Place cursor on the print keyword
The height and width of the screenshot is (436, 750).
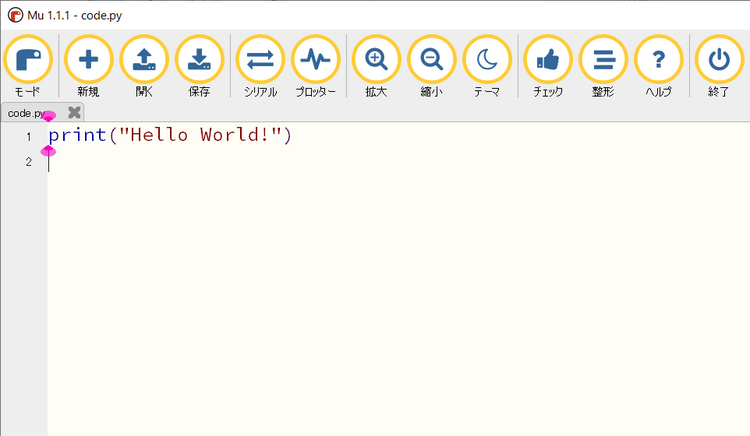(76, 135)
